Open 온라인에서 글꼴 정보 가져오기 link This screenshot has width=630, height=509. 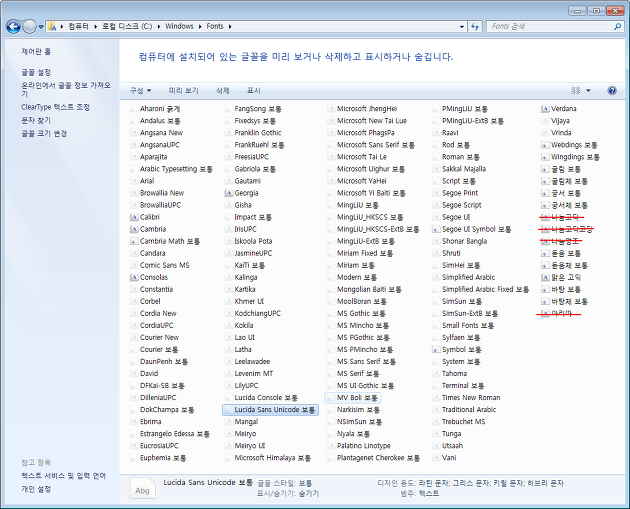coord(66,89)
